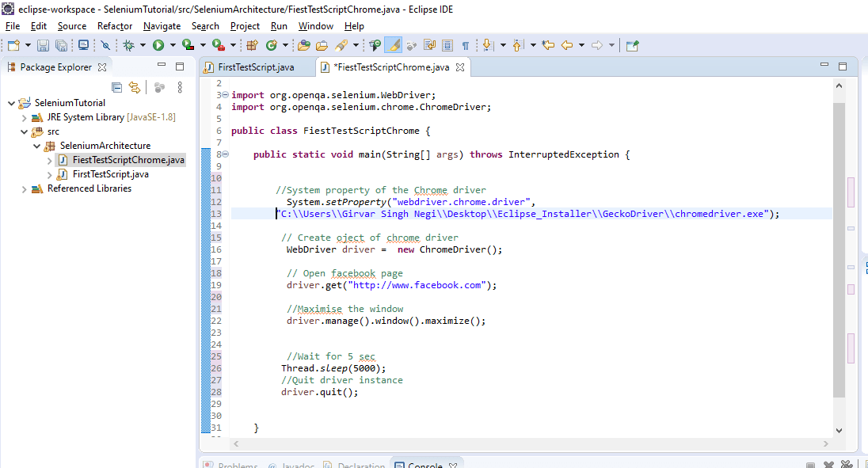Toggle Mark Occurrences highlighter icon
868x468 pixels.
point(393,45)
